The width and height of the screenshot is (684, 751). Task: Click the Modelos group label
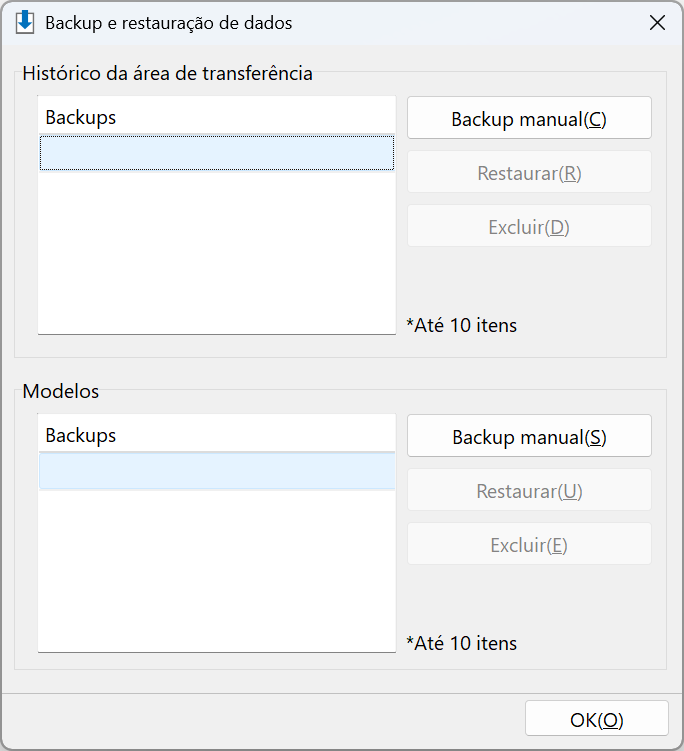coord(61,391)
